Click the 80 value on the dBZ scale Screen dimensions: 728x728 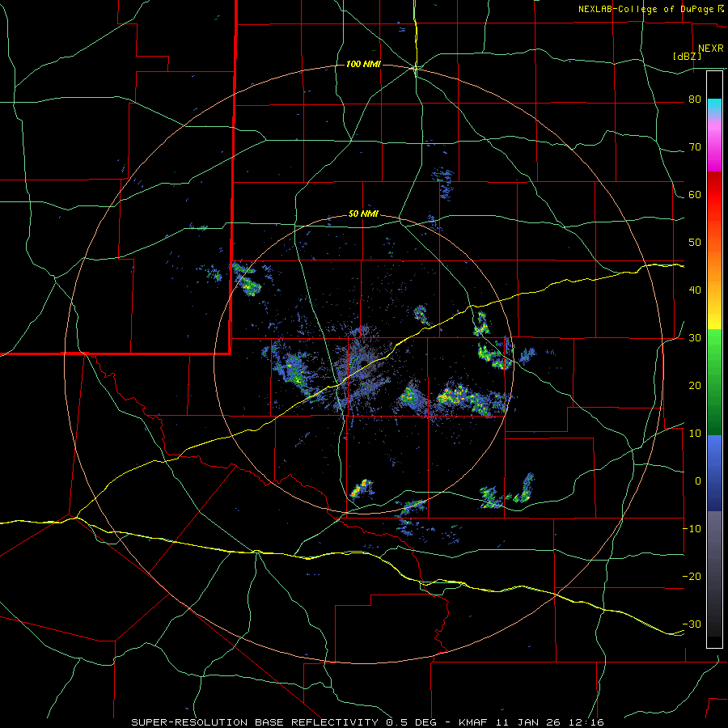click(x=695, y=99)
